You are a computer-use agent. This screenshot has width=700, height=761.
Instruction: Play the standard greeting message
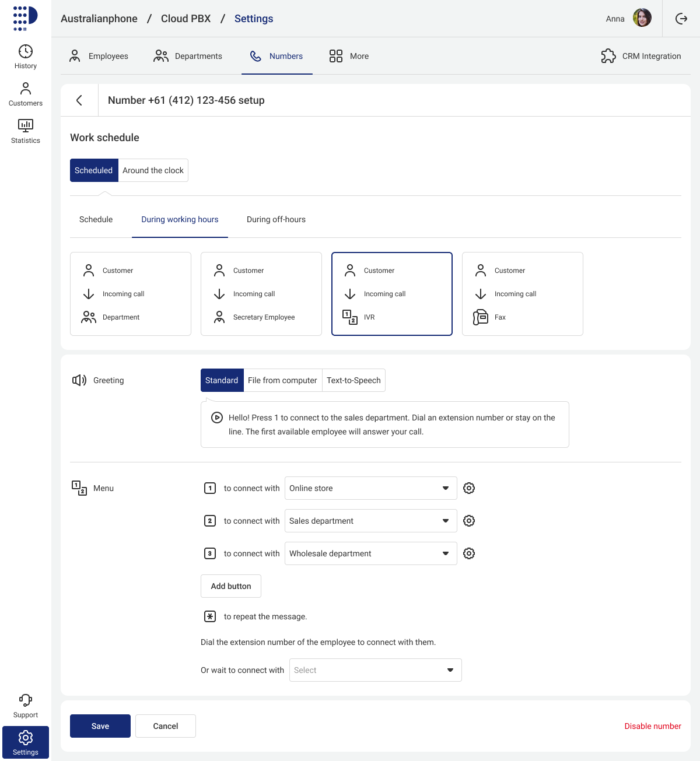coord(216,418)
